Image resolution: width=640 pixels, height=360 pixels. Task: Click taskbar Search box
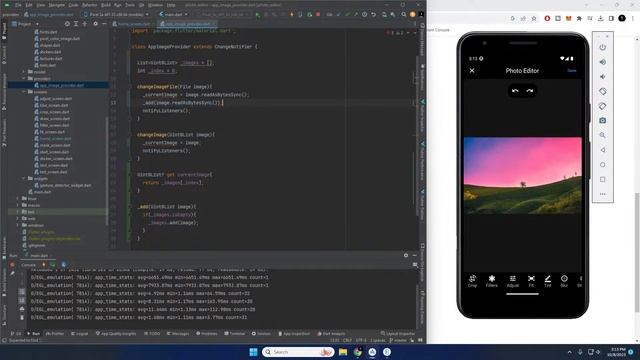point(298,352)
